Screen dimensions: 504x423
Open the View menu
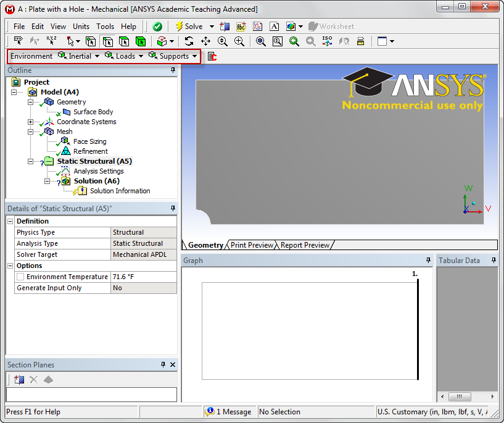pyautogui.click(x=58, y=27)
